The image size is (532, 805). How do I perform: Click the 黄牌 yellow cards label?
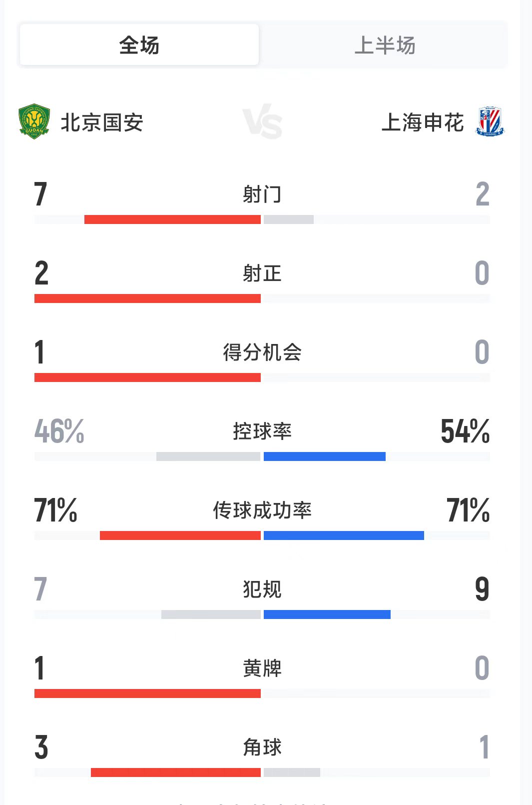tap(262, 668)
